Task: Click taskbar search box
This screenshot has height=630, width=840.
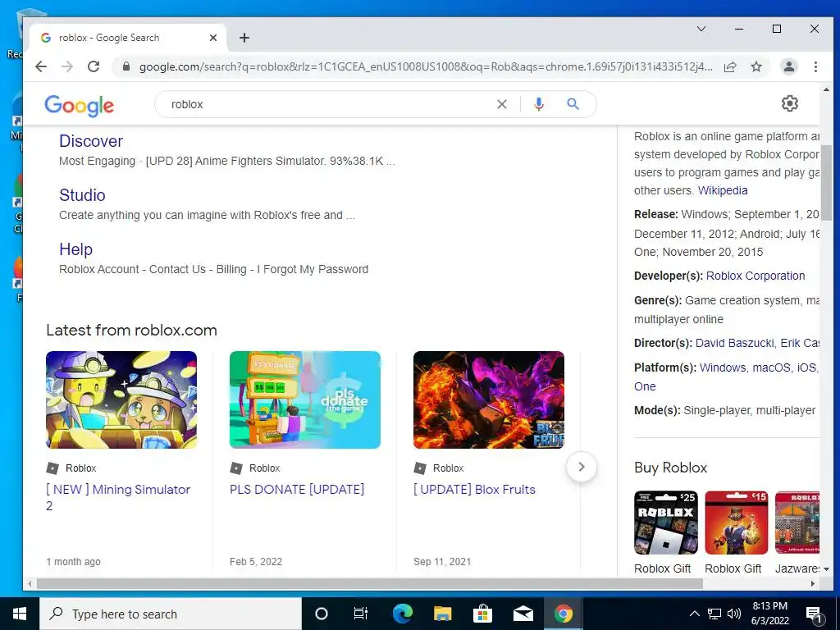Action: [171, 614]
